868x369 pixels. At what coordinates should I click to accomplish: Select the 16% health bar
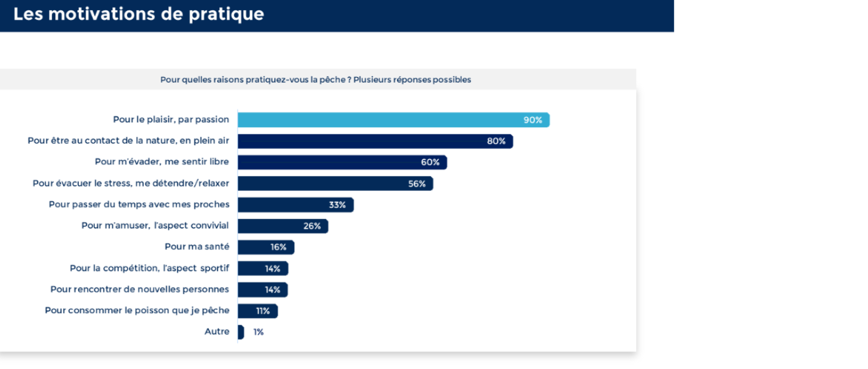[266, 247]
